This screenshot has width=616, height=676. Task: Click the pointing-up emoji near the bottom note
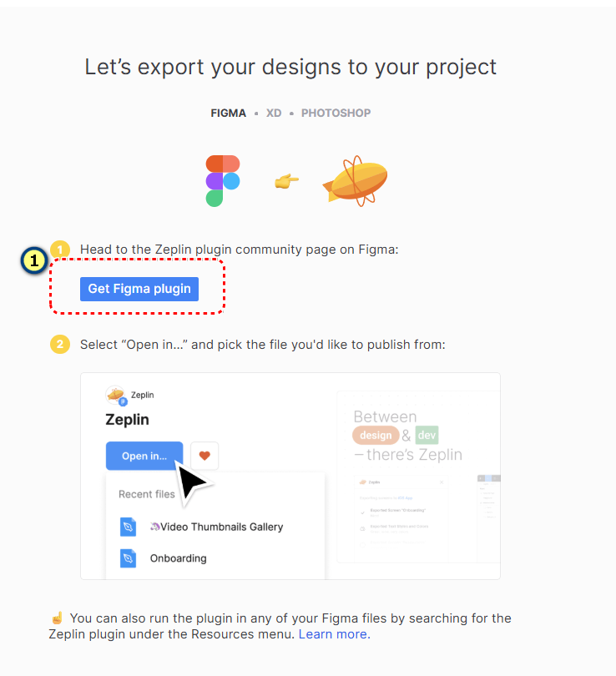pos(57,618)
